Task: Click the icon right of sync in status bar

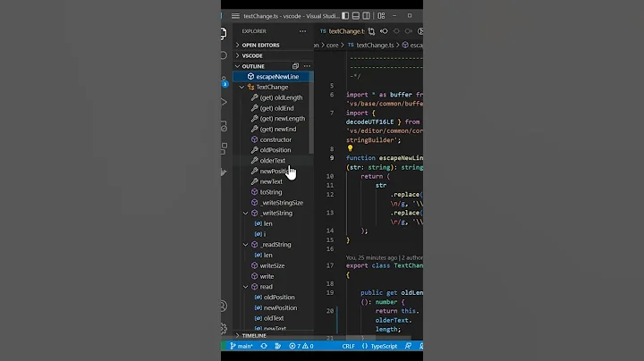Action: 278,346
